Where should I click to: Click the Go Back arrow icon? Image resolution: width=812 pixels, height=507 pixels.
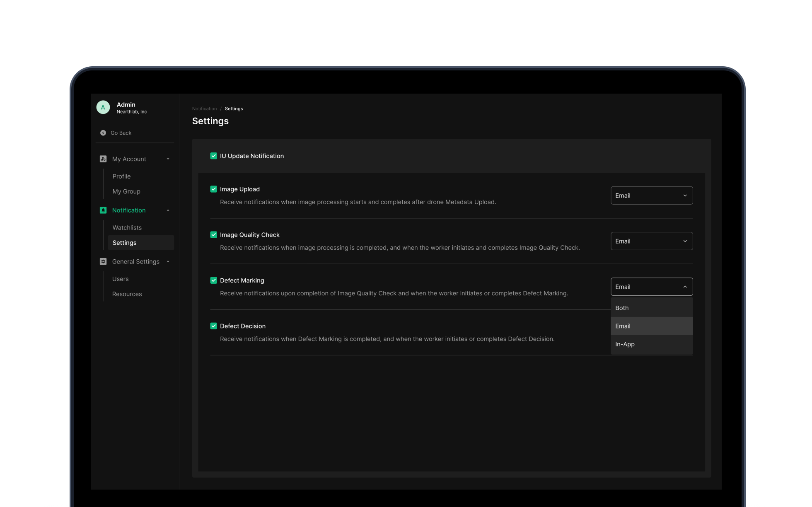tap(103, 133)
